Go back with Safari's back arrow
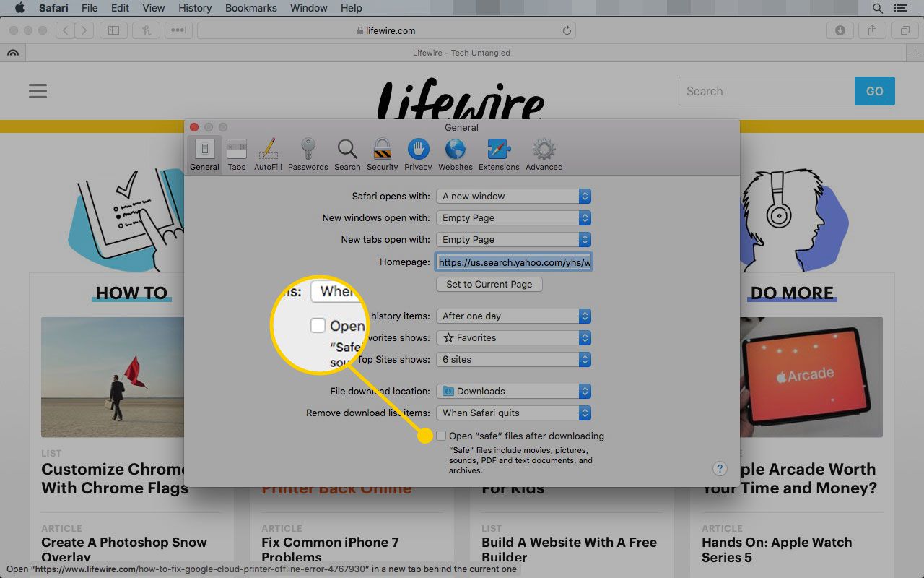Image resolution: width=924 pixels, height=578 pixels. (x=66, y=30)
